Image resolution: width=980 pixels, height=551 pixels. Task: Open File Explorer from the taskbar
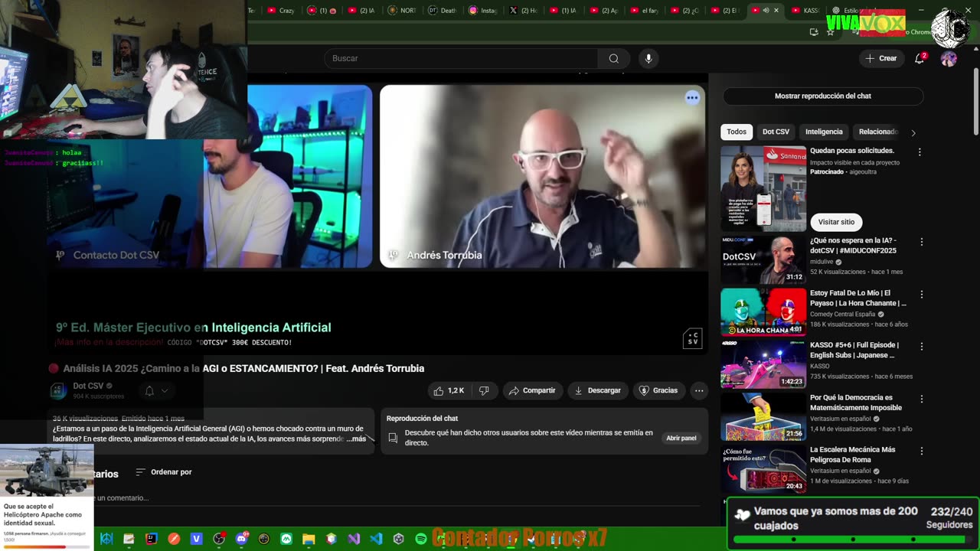pyautogui.click(x=309, y=539)
